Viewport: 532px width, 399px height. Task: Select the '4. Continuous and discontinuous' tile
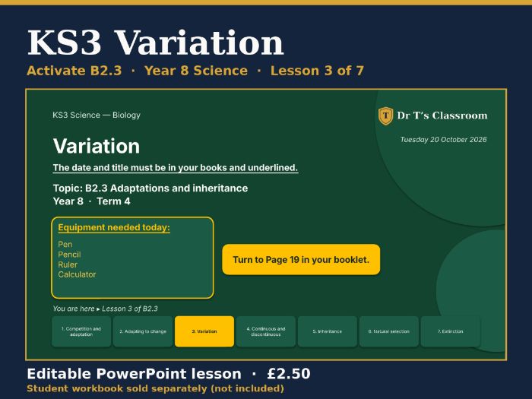[266, 331]
